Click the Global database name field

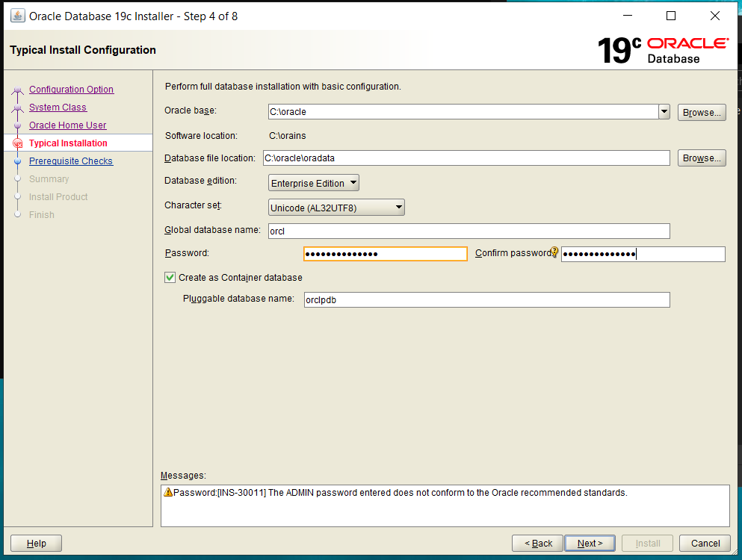click(469, 231)
